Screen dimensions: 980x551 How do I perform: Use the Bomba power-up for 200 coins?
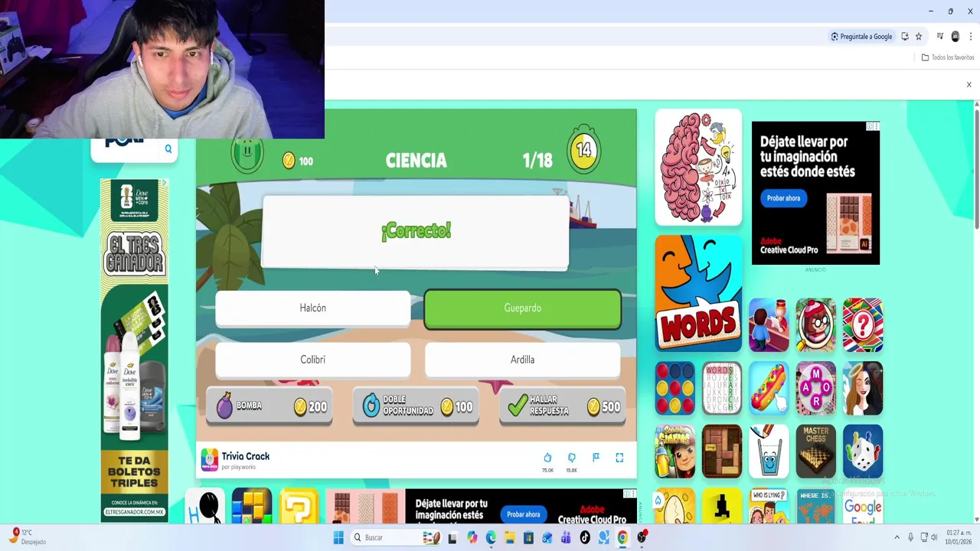269,406
